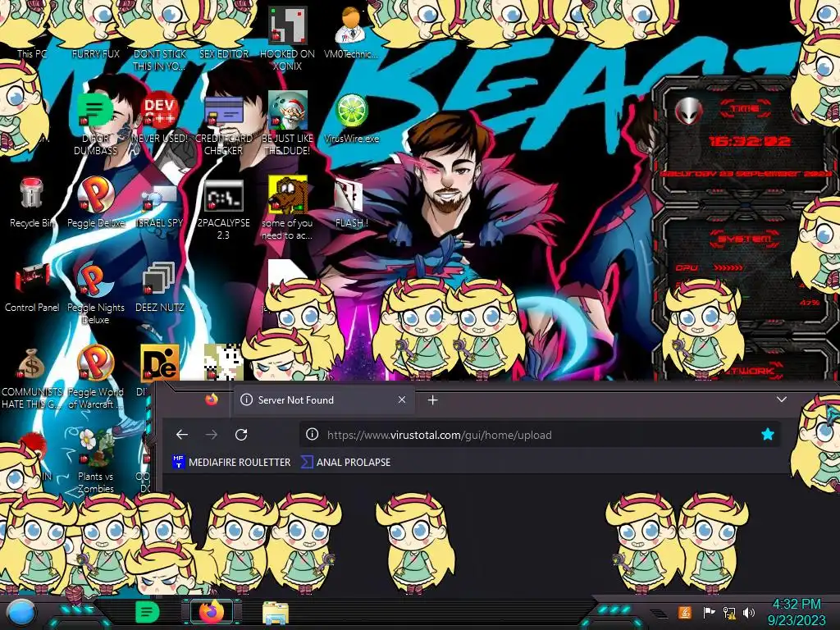Open DEEZ NUTZ desktop shortcut

point(159,288)
